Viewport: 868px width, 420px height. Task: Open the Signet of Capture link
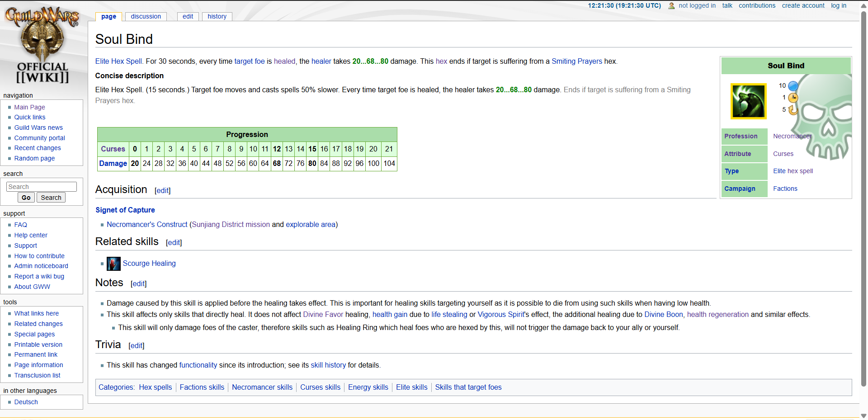pos(125,210)
